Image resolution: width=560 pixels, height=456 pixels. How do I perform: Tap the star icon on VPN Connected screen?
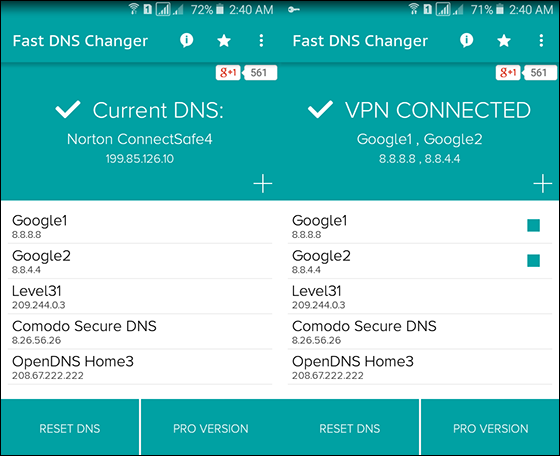click(504, 41)
